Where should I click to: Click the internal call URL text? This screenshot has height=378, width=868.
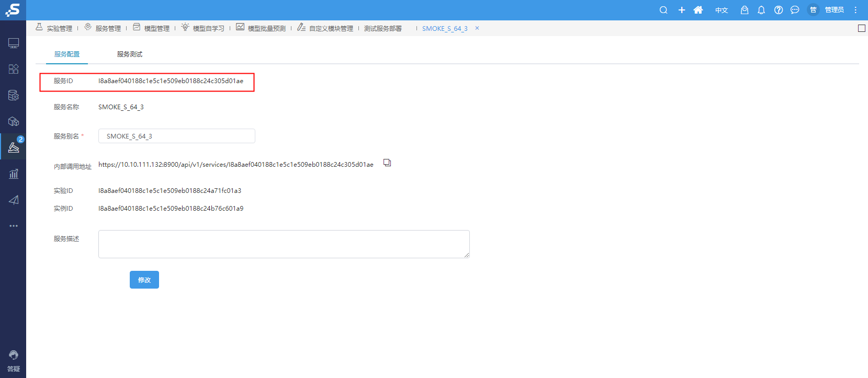236,165
